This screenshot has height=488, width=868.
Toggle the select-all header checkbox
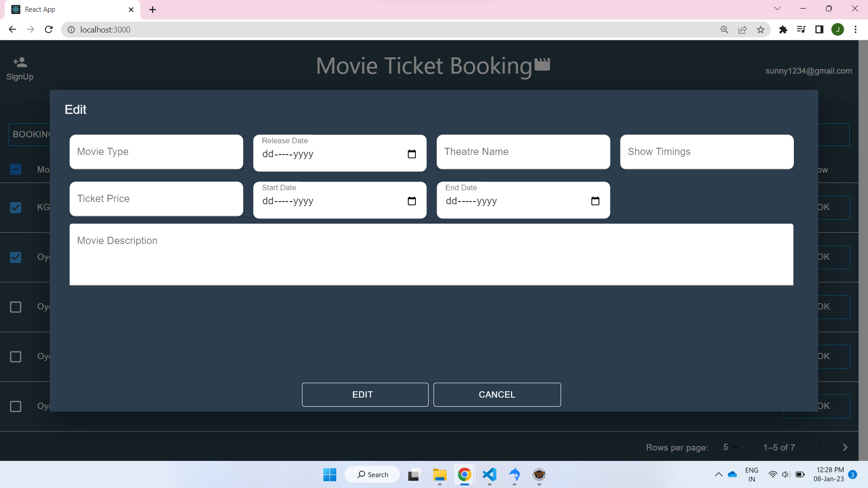pos(15,169)
